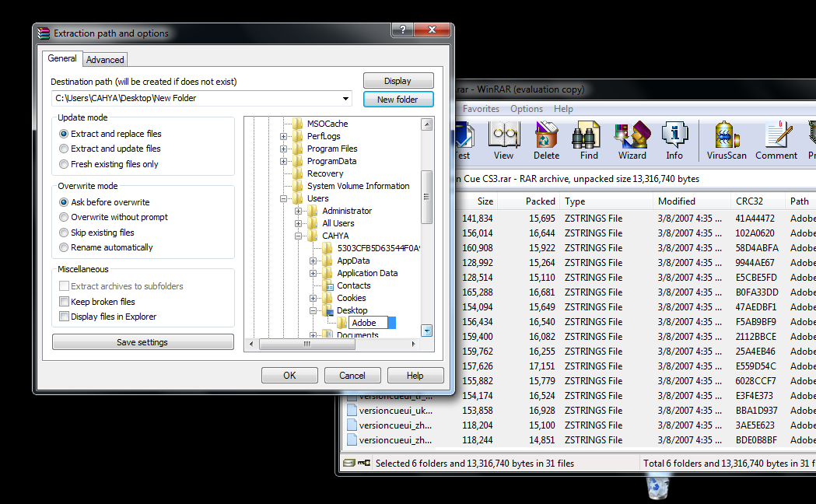
Task: Confirm extraction with the OK button
Action: point(289,376)
